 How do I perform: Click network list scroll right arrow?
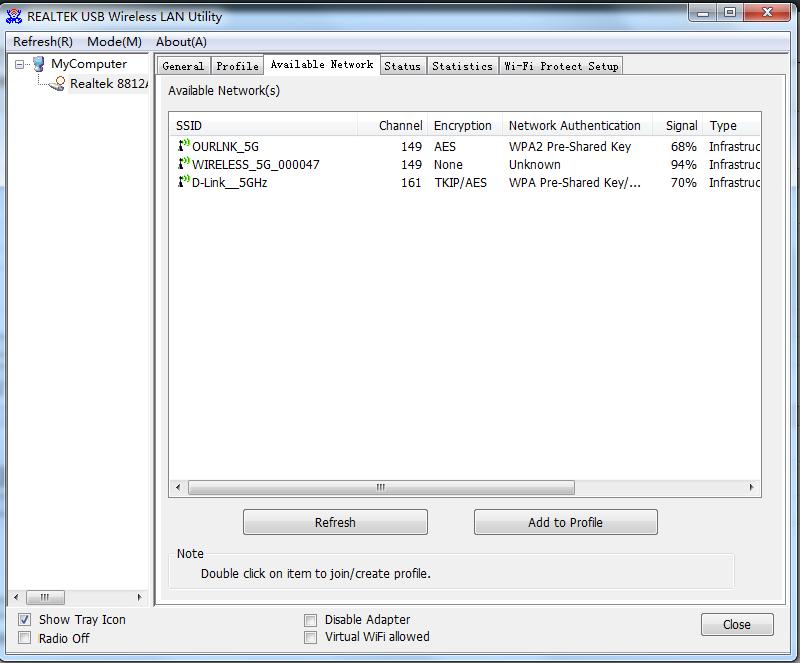tap(752, 487)
